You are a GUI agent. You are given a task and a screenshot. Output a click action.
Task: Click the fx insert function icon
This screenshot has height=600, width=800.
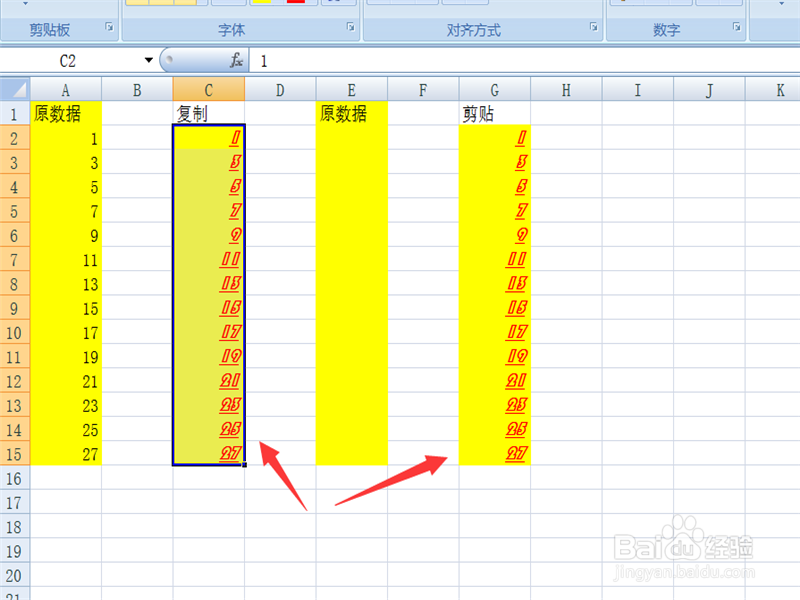coord(236,60)
